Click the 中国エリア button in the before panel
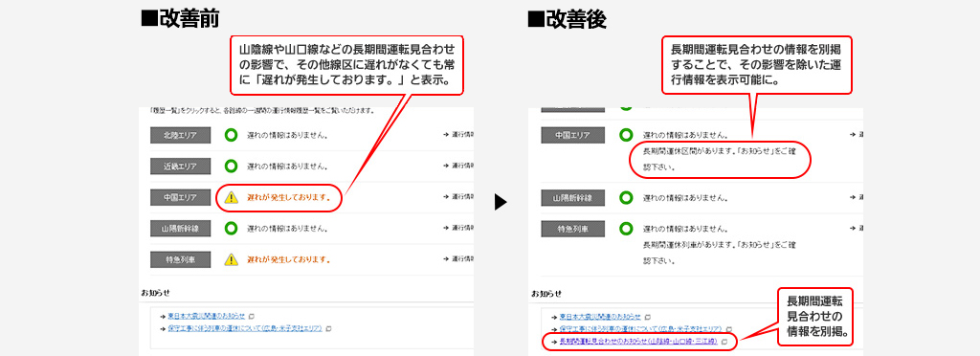The height and width of the screenshot is (356, 980). click(x=180, y=197)
